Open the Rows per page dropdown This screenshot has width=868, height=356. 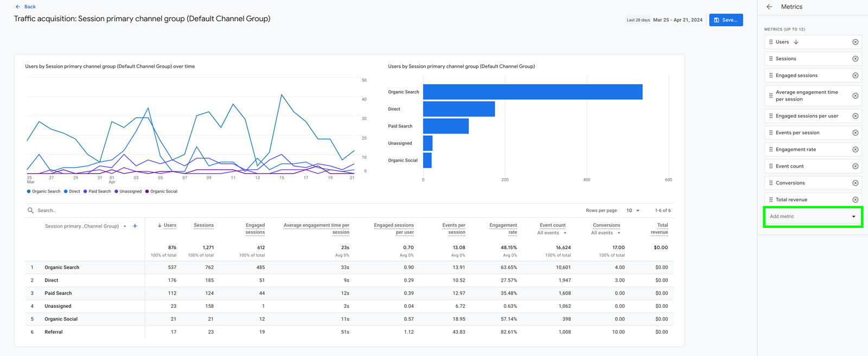click(633, 211)
